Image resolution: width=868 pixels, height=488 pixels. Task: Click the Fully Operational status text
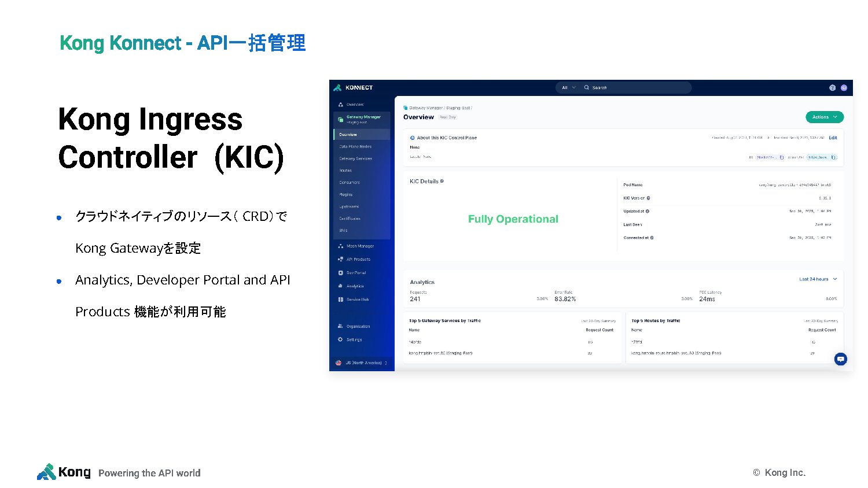[513, 219]
